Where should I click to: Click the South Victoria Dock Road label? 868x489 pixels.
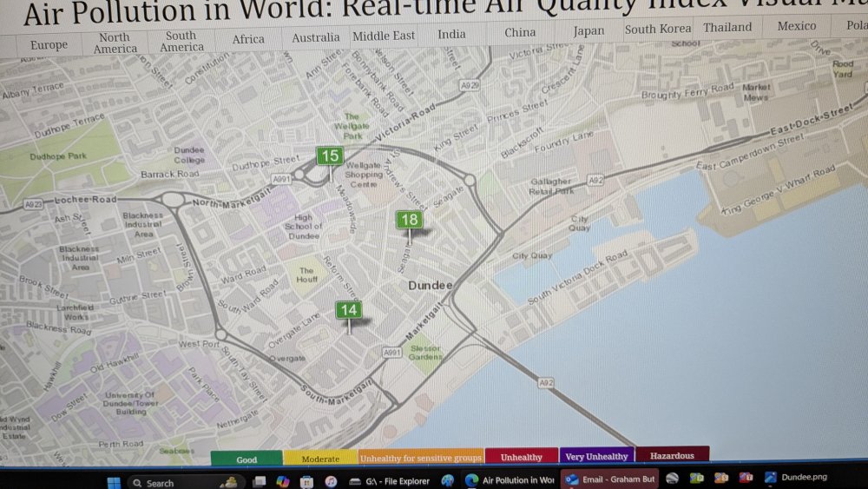(577, 276)
